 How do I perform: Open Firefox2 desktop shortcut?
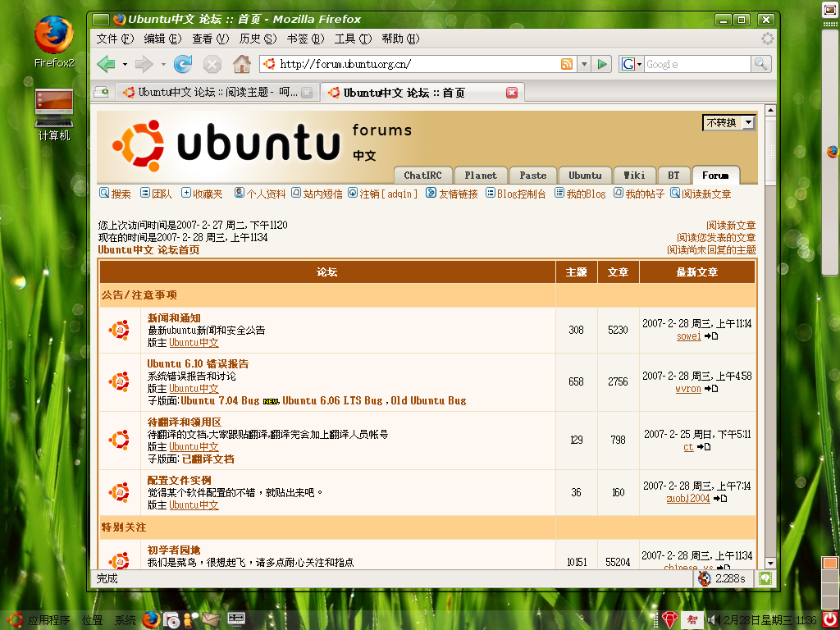point(54,43)
